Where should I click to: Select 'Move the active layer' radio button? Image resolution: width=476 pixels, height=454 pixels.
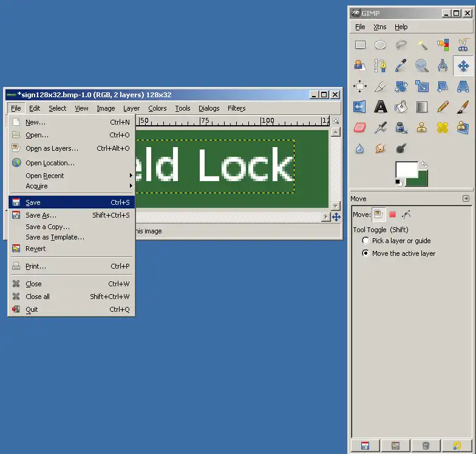(x=365, y=253)
